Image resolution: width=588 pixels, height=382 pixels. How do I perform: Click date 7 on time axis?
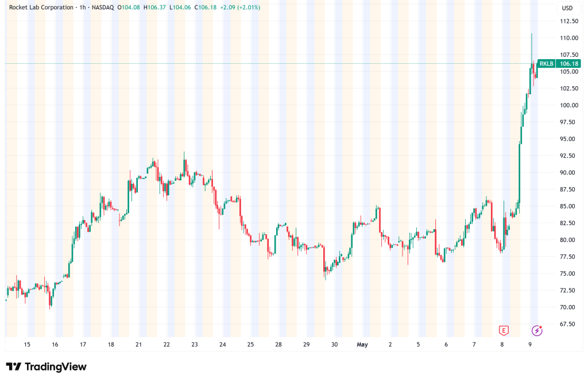click(x=474, y=345)
